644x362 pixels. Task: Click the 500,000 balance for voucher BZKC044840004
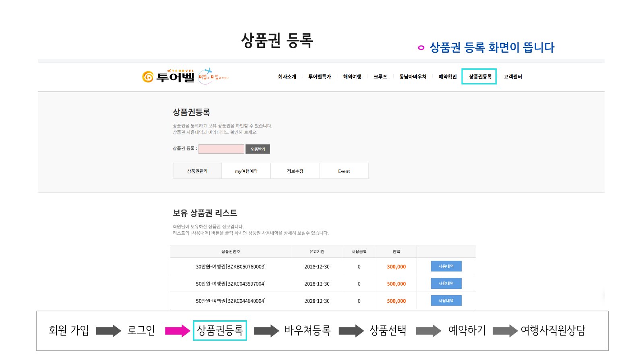396,301
